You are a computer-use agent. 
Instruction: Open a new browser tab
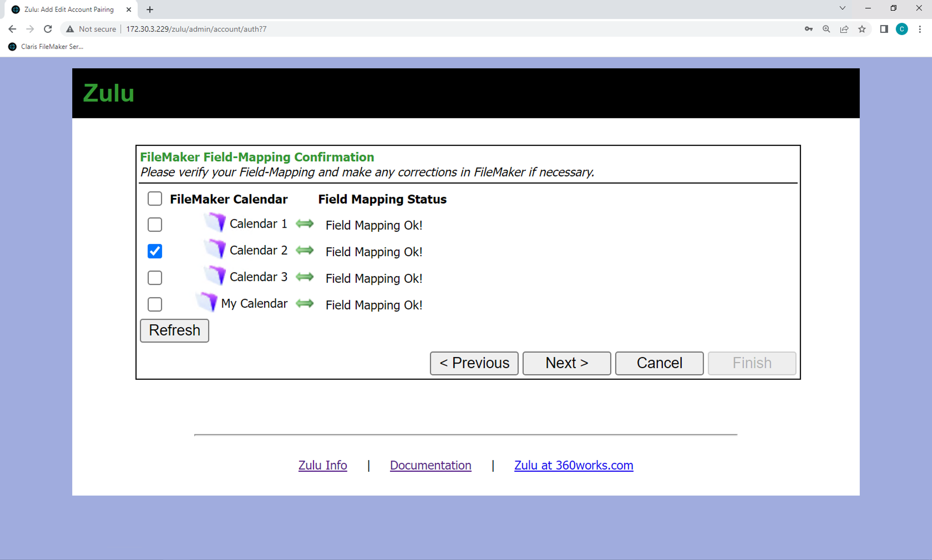tap(150, 10)
